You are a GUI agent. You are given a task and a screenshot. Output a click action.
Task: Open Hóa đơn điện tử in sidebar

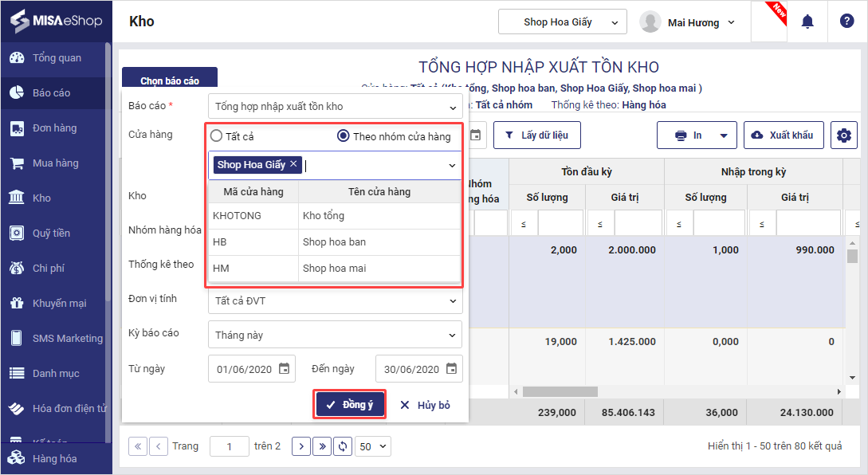[53, 408]
